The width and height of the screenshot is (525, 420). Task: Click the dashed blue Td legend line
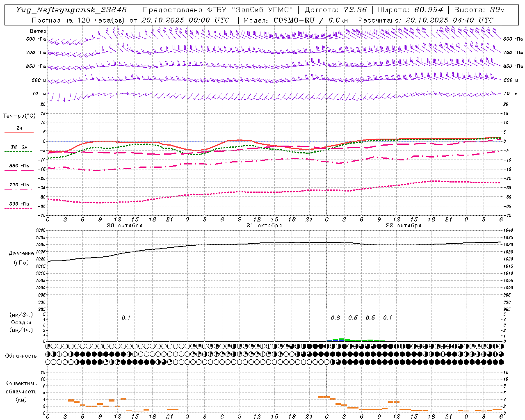[x=18, y=152]
